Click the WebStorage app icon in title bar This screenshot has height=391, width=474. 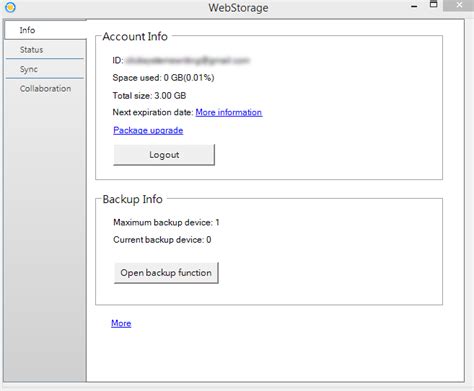point(10,7)
